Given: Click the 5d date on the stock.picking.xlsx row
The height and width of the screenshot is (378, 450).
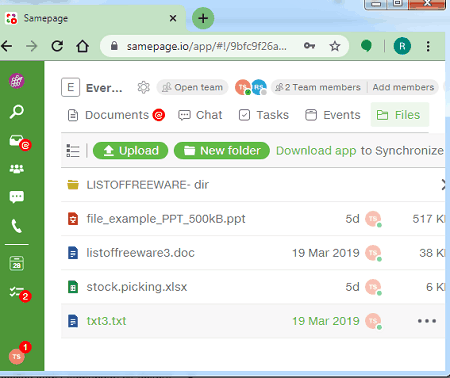Looking at the screenshot, I should pyautogui.click(x=352, y=287).
